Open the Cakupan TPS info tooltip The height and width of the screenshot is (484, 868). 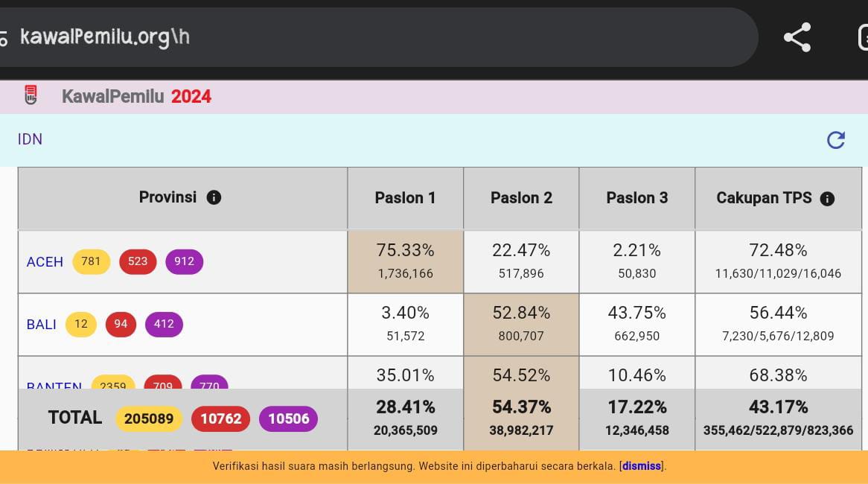click(826, 198)
